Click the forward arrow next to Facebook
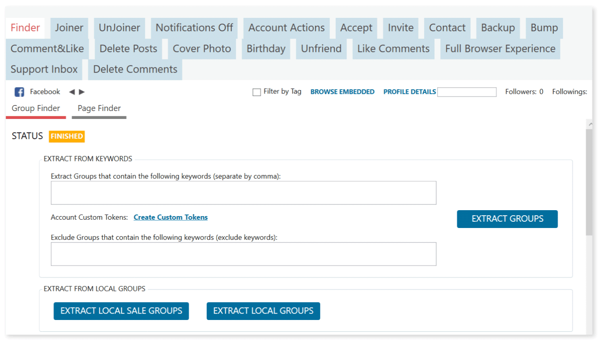Screen dimensions: 612x364 click(x=82, y=92)
